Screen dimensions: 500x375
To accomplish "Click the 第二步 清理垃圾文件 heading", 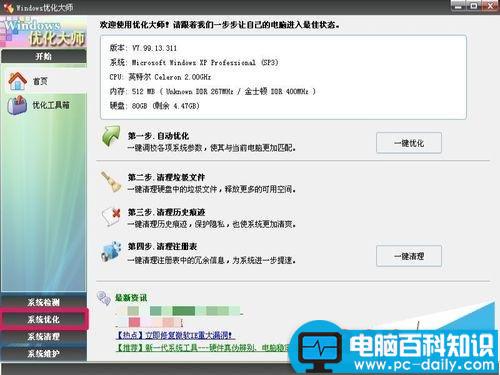I will (166, 177).
